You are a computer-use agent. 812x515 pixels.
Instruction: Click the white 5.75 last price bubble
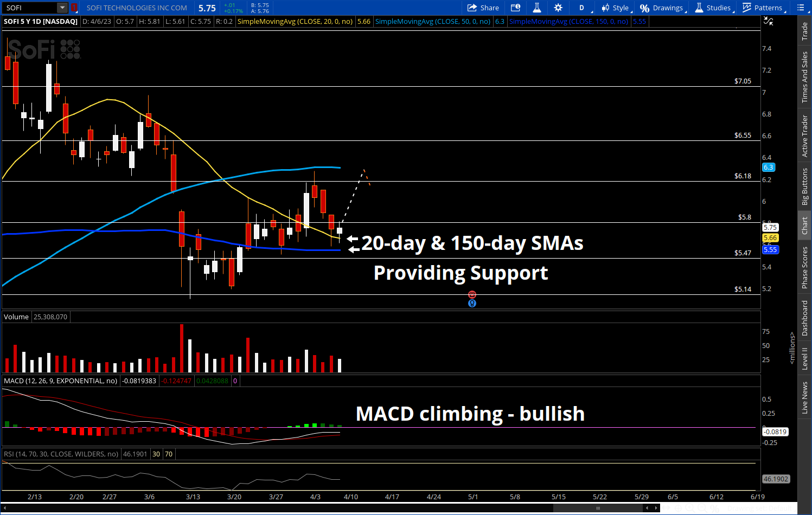point(770,227)
